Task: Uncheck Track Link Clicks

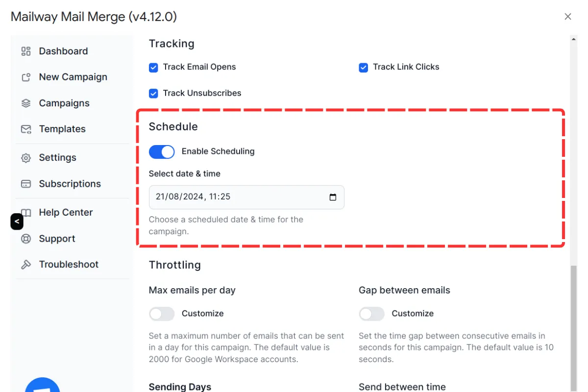Action: coord(363,67)
